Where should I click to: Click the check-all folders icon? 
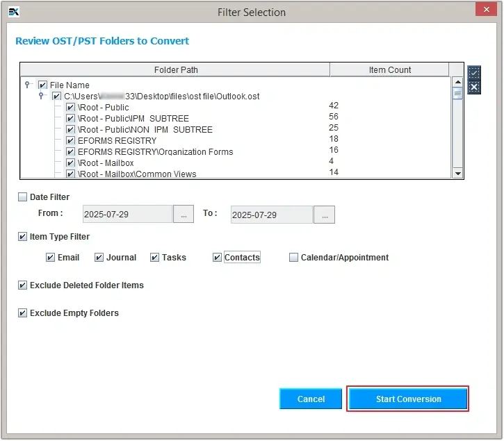[x=473, y=73]
